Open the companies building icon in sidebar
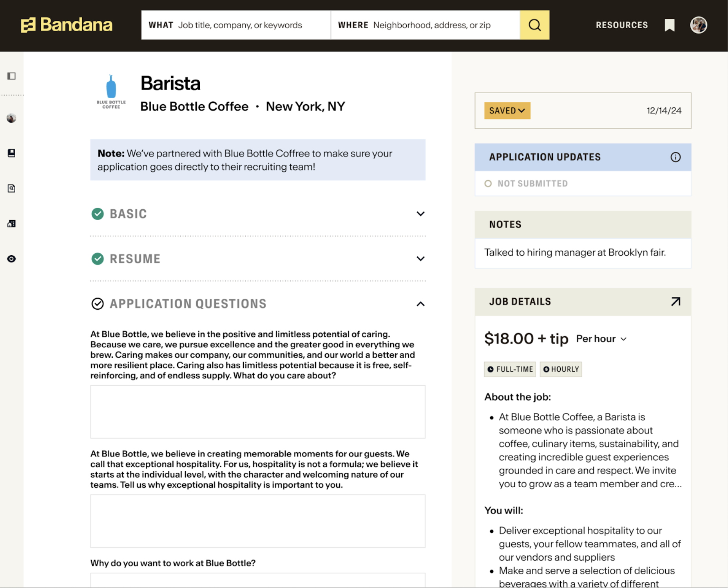This screenshot has width=728, height=588. point(11,224)
